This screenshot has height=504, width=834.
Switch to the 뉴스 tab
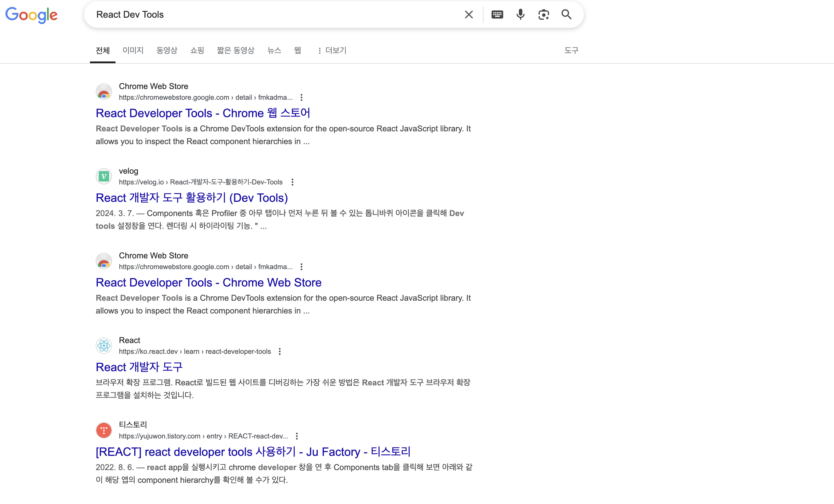274,50
